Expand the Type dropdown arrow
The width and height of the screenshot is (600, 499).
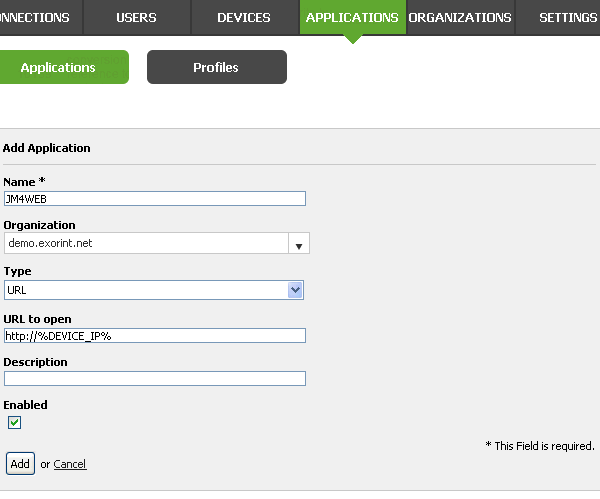[295, 290]
